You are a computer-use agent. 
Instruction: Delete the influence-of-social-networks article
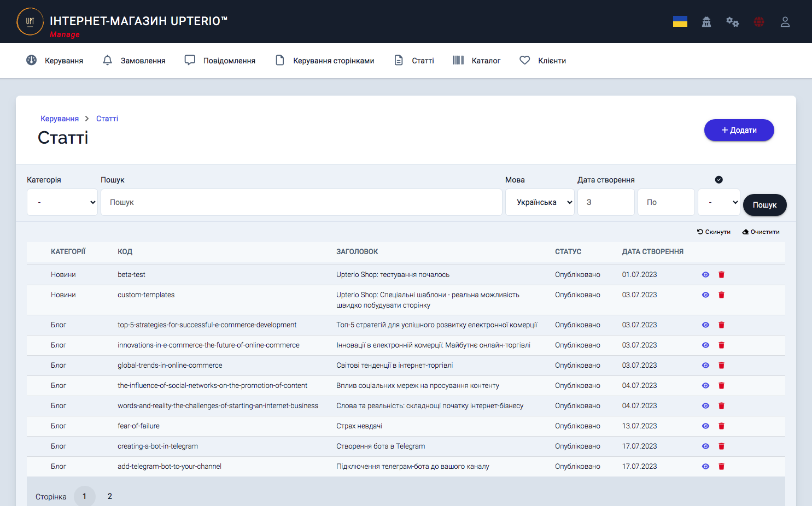coord(721,386)
